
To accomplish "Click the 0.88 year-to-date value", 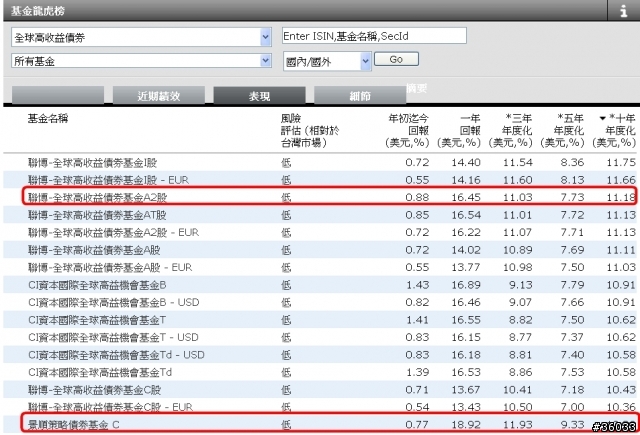I will click(417, 198).
